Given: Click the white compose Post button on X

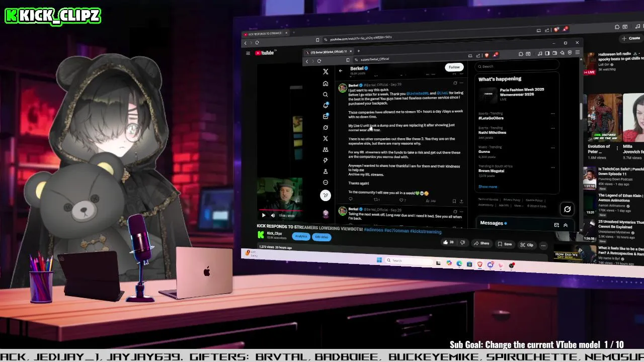Looking at the screenshot, I should pos(326,195).
